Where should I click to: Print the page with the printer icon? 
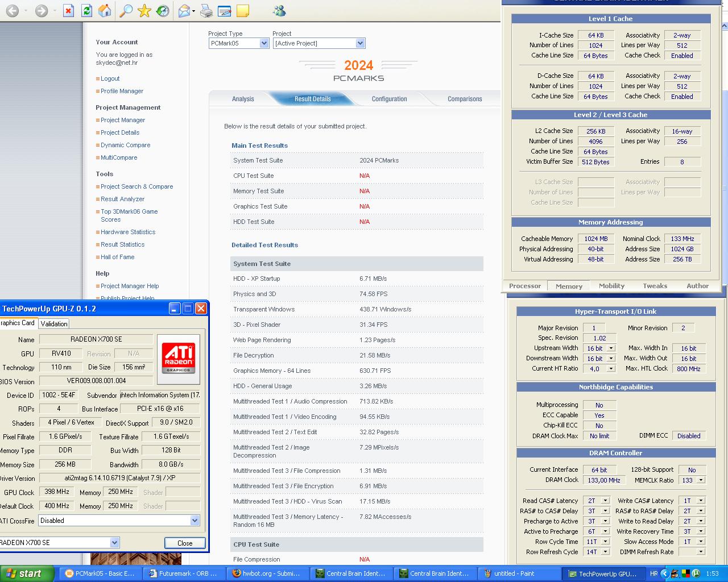tap(206, 11)
